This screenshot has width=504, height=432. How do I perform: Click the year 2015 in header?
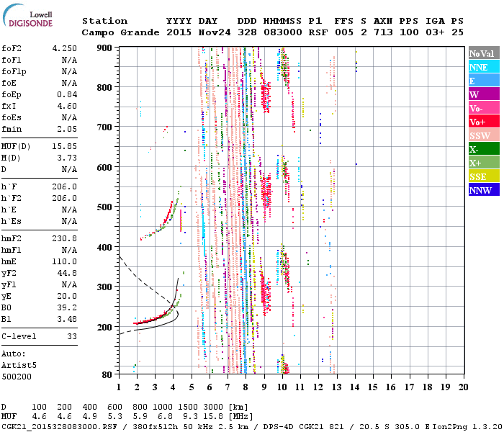[x=179, y=32]
